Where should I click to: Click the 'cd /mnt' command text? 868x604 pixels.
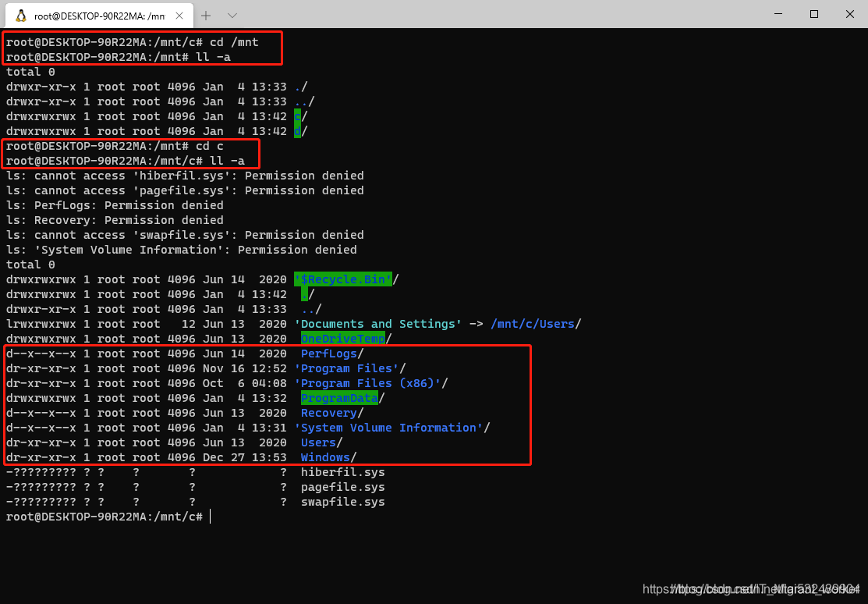234,42
